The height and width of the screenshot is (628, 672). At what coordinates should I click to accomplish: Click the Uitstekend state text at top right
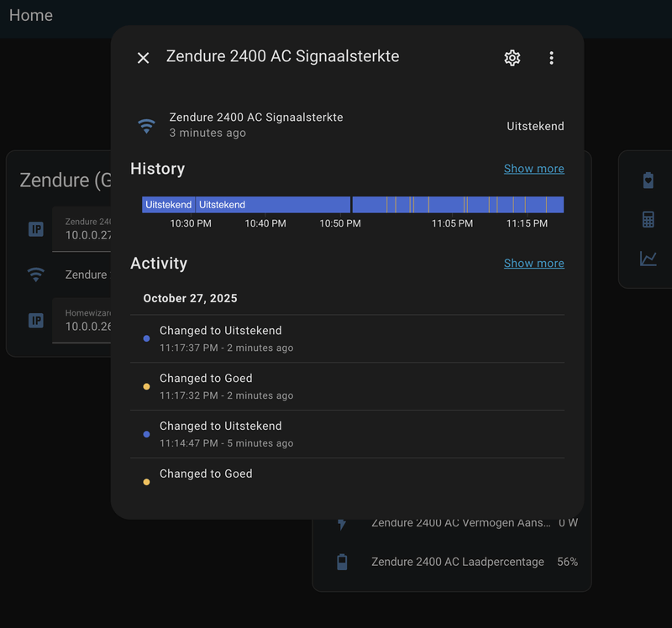click(535, 126)
